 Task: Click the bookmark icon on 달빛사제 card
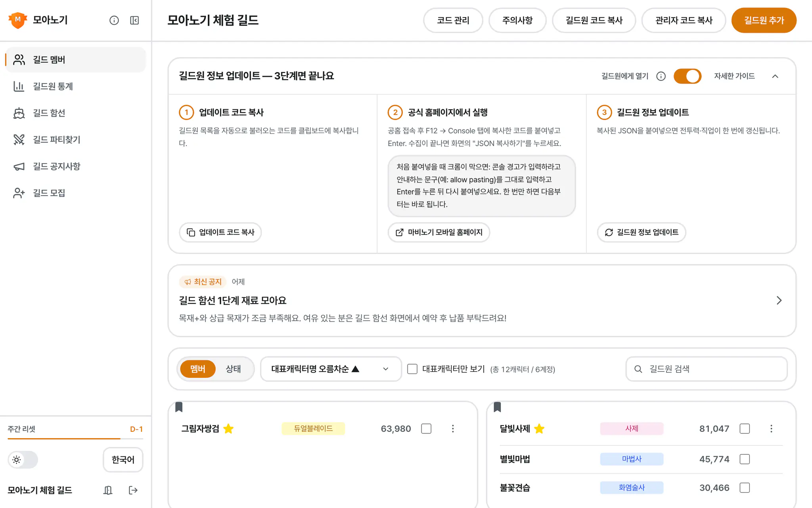click(x=498, y=407)
